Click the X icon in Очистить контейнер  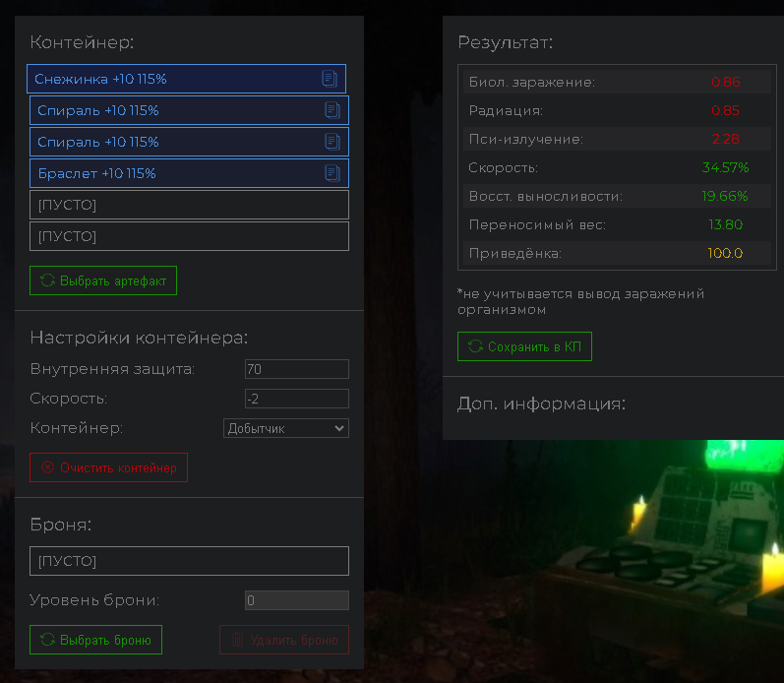coord(47,467)
